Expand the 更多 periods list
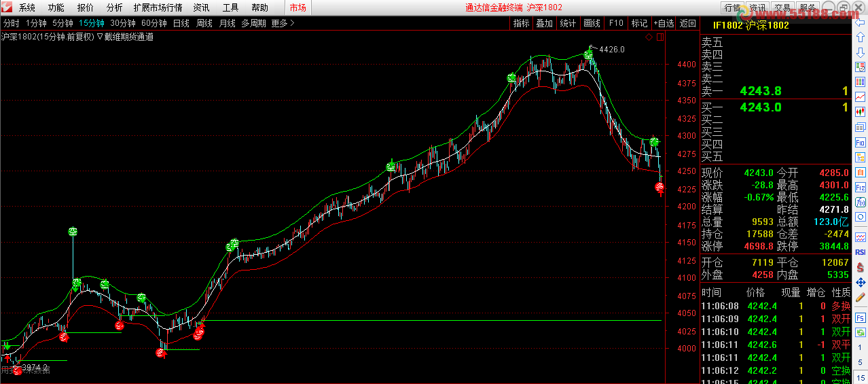Viewport: 868px width, 384px height. 283,23
